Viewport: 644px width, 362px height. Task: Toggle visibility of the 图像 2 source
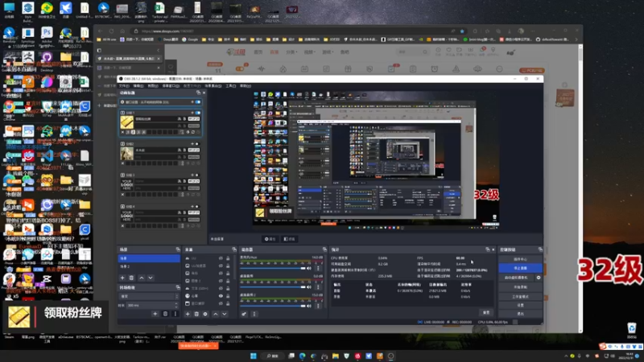[x=221, y=281]
